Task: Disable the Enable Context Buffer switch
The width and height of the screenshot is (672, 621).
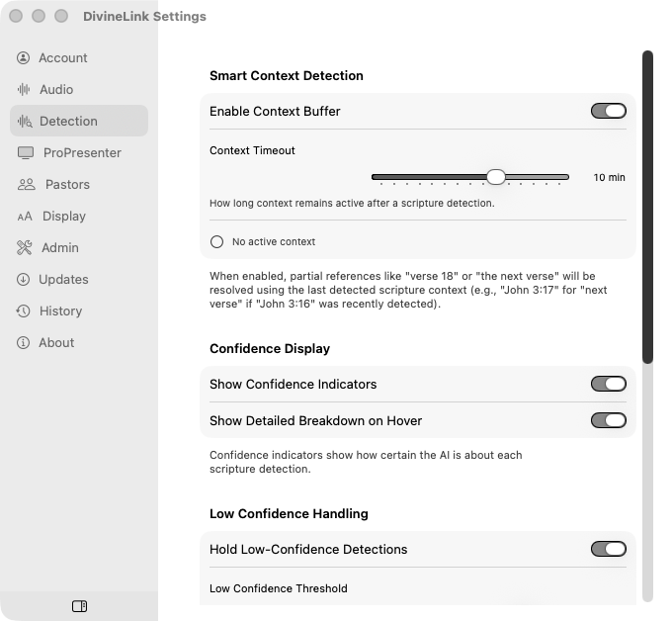Action: click(608, 111)
